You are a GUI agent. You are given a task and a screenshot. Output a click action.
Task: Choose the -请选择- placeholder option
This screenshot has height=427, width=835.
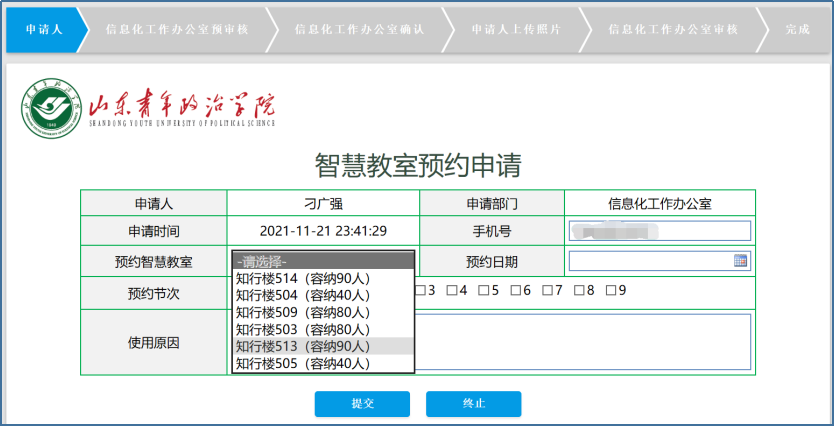click(x=323, y=262)
